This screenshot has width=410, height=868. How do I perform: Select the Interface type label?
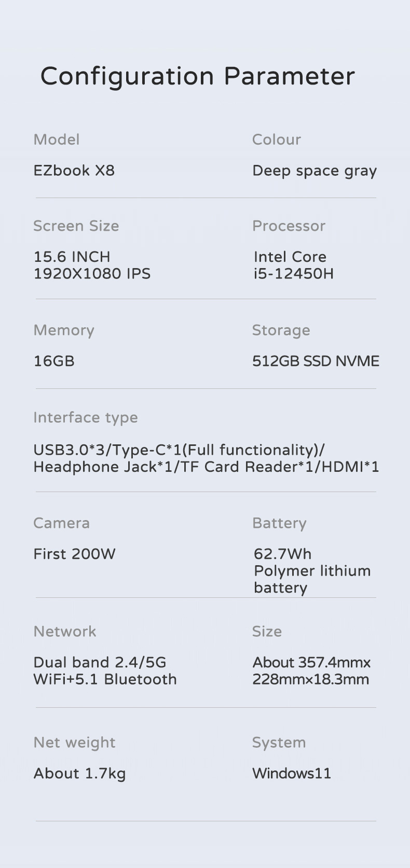tap(86, 418)
